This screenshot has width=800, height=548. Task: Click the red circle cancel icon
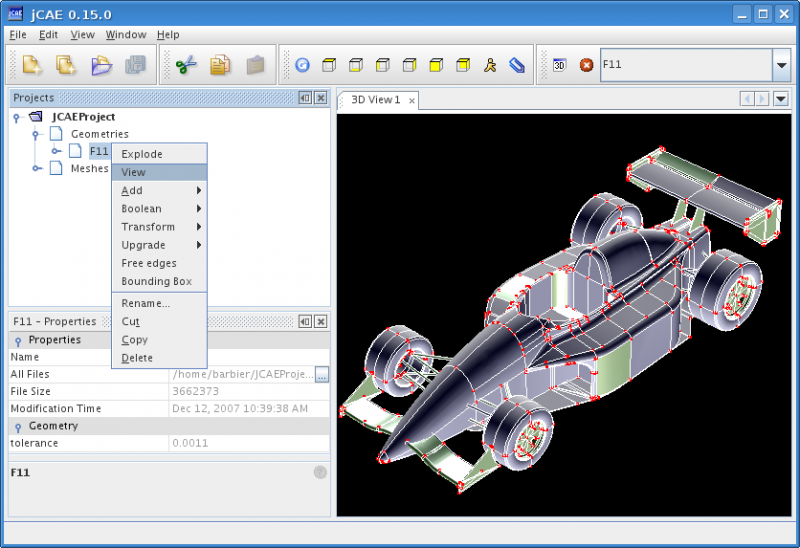point(586,65)
